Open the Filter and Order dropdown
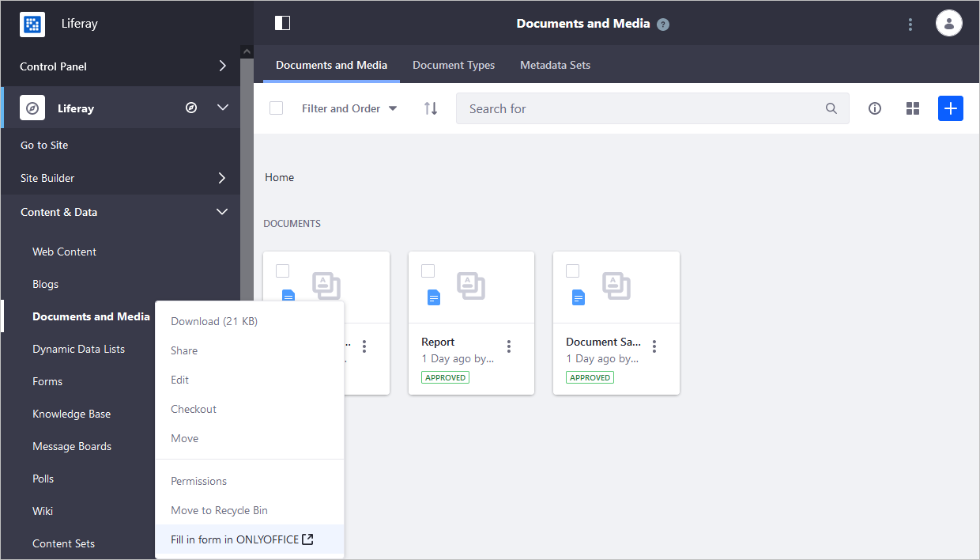The width and height of the screenshot is (980, 560). click(349, 108)
